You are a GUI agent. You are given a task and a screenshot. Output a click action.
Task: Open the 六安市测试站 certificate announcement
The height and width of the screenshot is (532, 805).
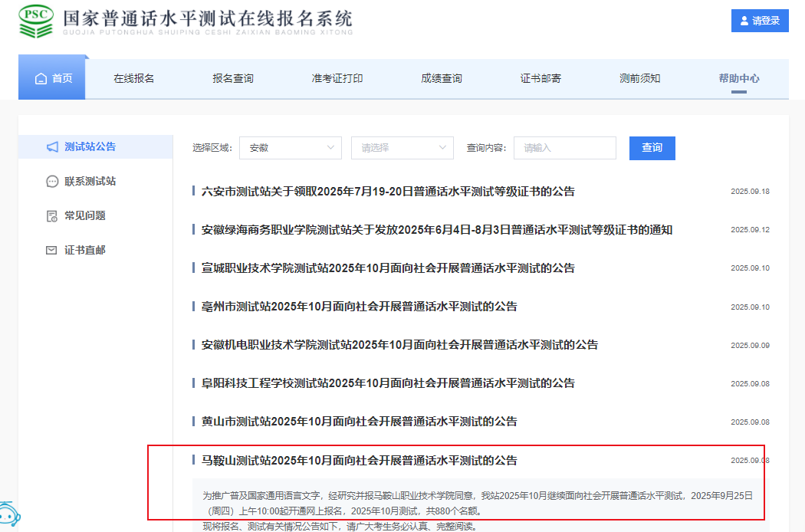click(x=388, y=192)
